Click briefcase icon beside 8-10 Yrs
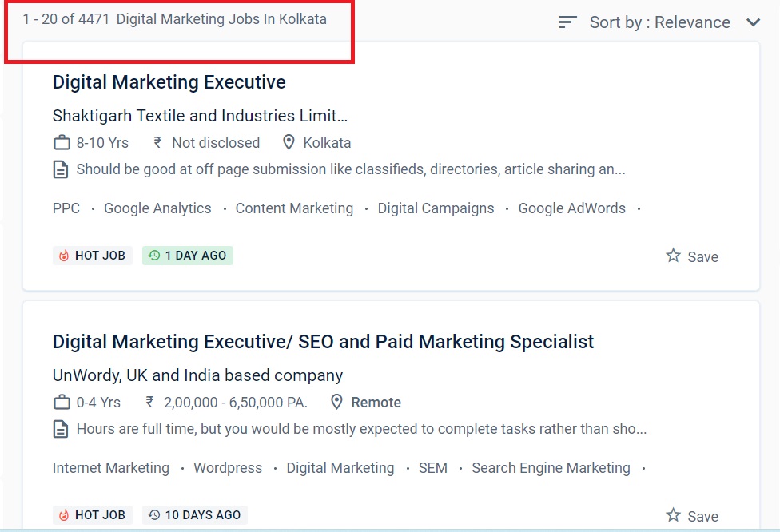Screen dimensions: 780x532 click(x=62, y=143)
